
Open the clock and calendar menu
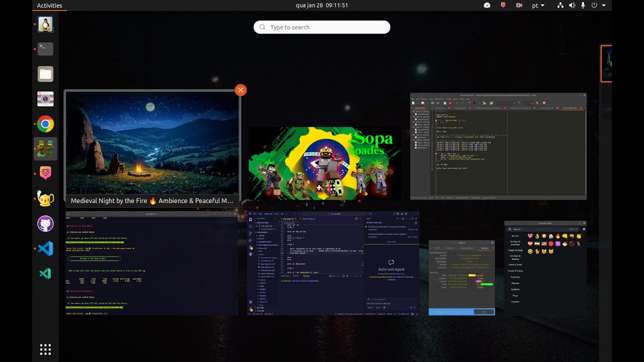(x=321, y=6)
